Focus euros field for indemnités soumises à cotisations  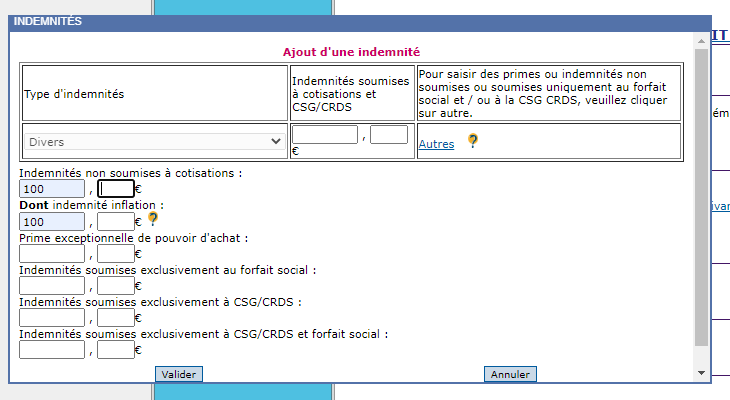325,135
